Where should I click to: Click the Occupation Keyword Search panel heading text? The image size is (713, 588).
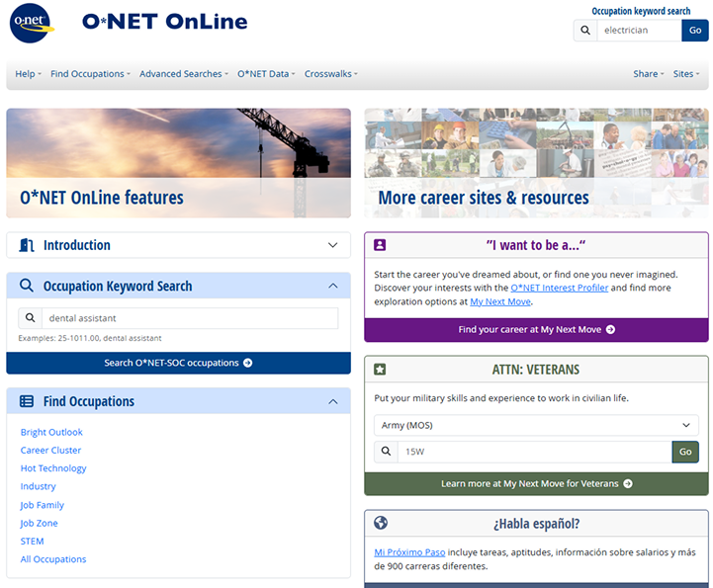point(118,286)
